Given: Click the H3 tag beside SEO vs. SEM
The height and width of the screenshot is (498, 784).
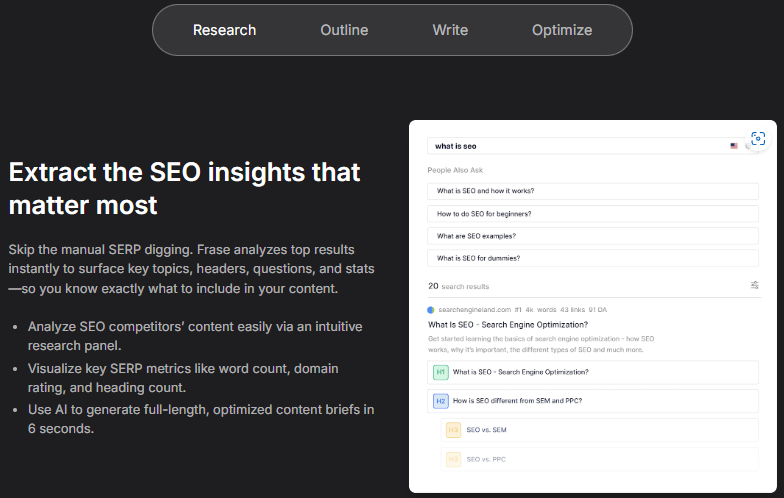Looking at the screenshot, I should point(453,430).
